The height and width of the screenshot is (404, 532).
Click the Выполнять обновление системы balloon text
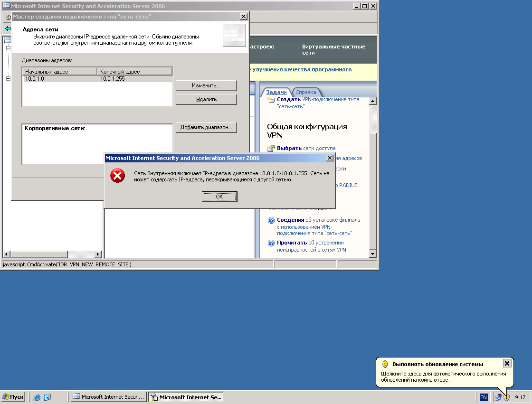[437, 364]
